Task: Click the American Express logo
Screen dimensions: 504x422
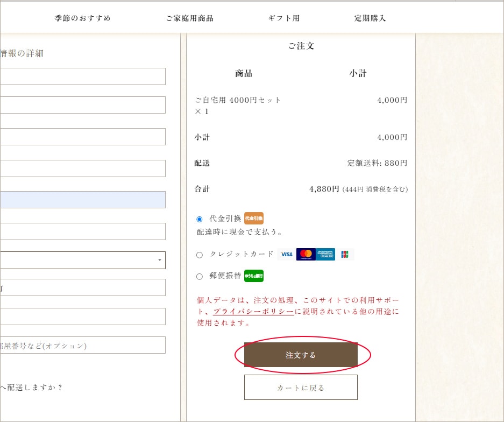Action: tap(325, 255)
